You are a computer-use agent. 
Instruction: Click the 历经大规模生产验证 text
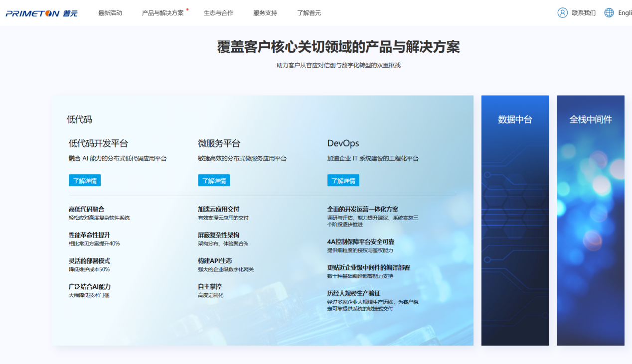point(354,293)
